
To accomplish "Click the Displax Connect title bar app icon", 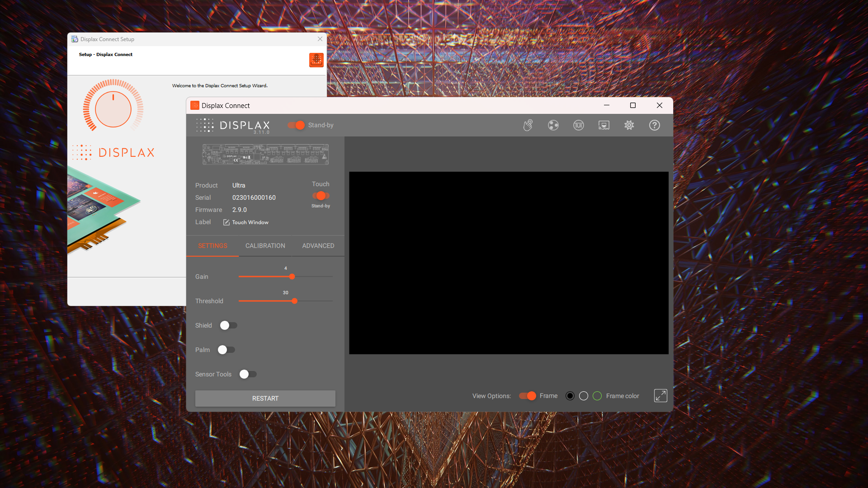I will pos(195,105).
